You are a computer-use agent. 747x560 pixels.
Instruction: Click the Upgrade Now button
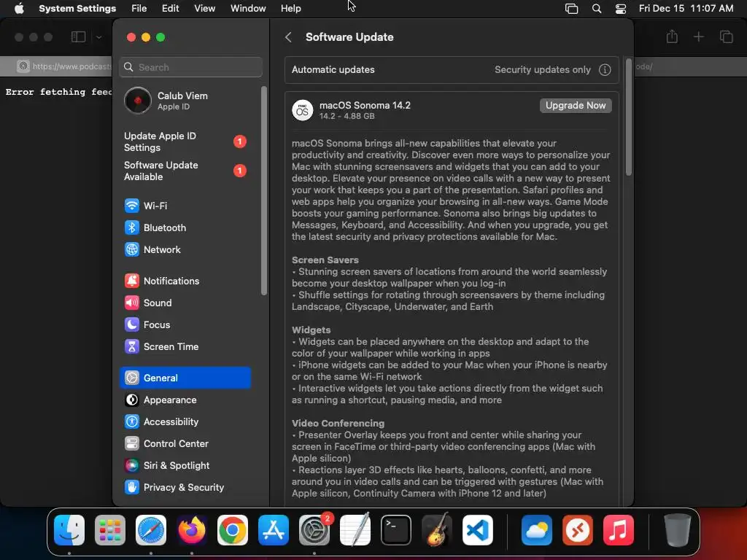(576, 106)
